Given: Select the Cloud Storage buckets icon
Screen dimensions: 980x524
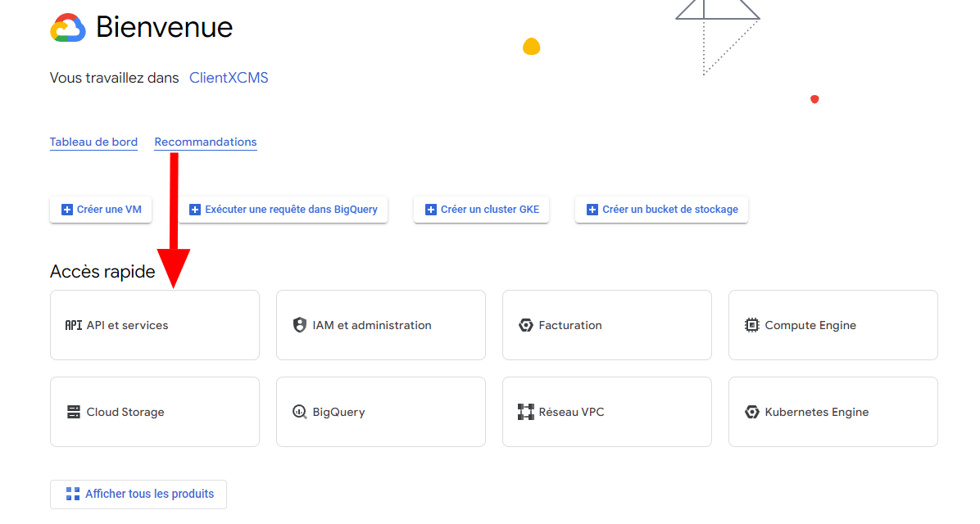Looking at the screenshot, I should pos(74,412).
